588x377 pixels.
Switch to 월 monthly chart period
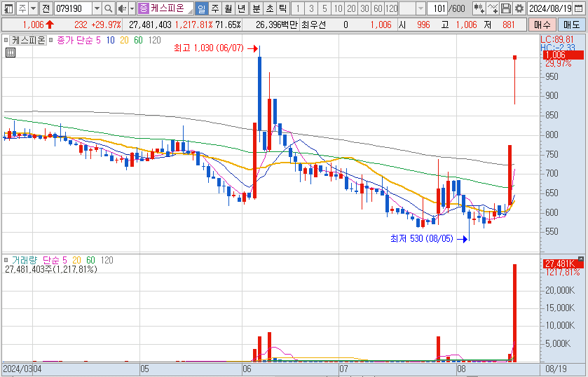(228, 8)
